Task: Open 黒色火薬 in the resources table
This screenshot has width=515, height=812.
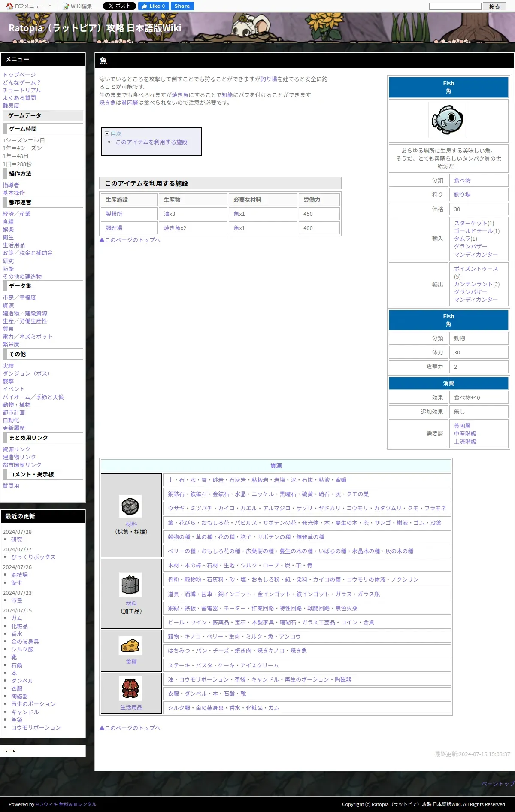Action: pos(346,608)
